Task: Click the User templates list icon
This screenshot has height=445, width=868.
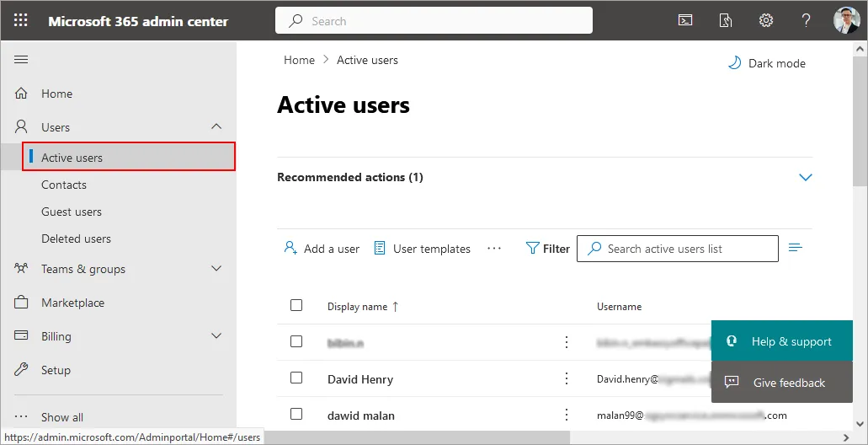Action: pyautogui.click(x=379, y=249)
